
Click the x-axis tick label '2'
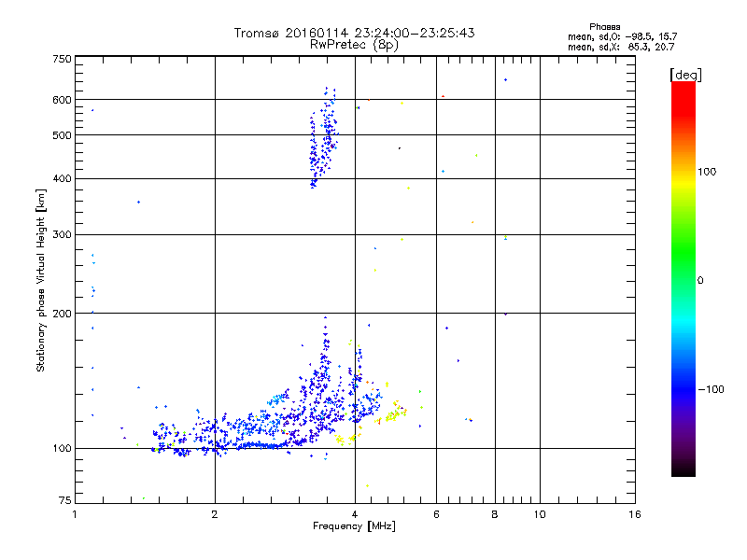click(x=215, y=514)
